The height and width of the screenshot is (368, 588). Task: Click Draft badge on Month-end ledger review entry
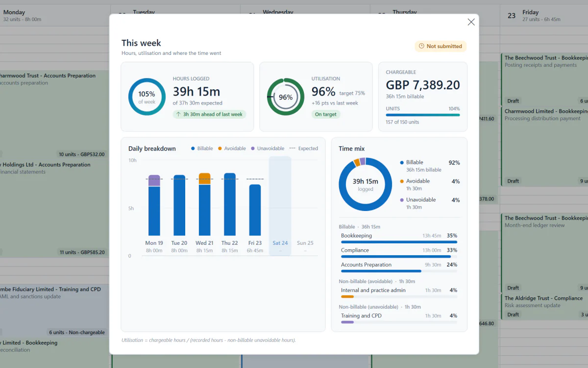(x=513, y=288)
